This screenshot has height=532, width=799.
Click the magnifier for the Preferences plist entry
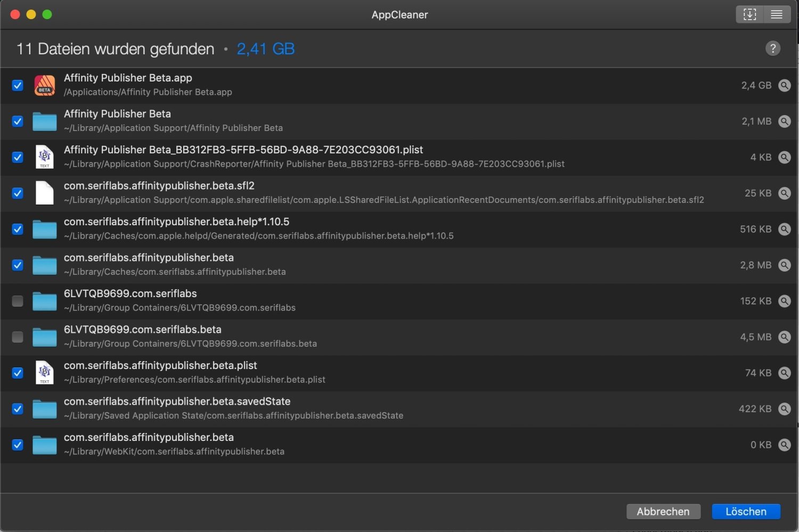pyautogui.click(x=784, y=373)
